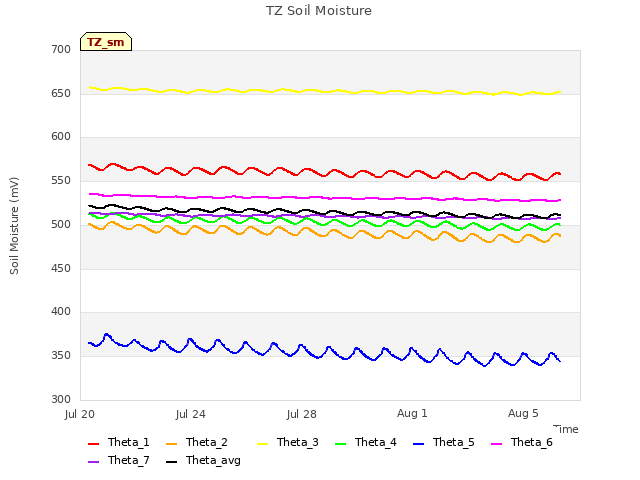Click the 450 y-axis tick label

tap(61, 269)
